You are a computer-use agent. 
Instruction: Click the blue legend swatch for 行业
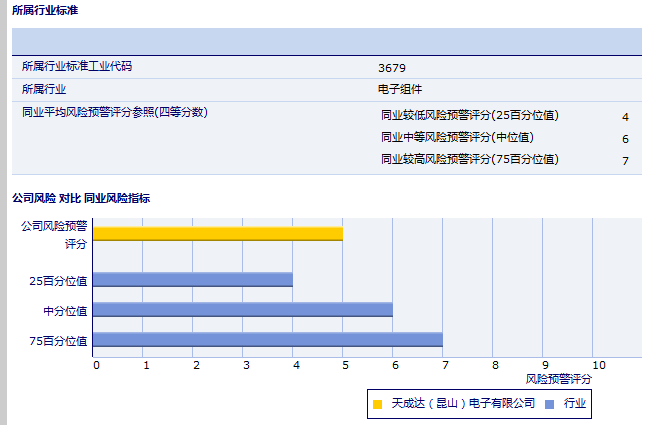tap(549, 404)
